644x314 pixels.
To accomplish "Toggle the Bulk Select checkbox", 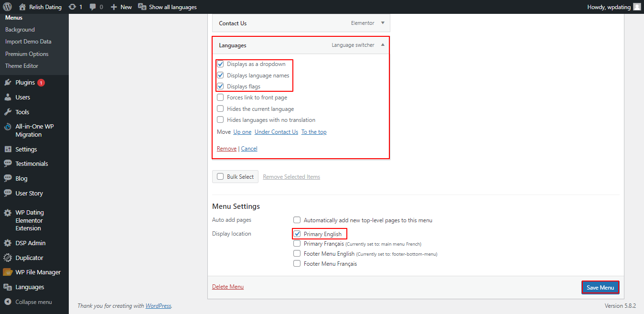I will [x=220, y=176].
